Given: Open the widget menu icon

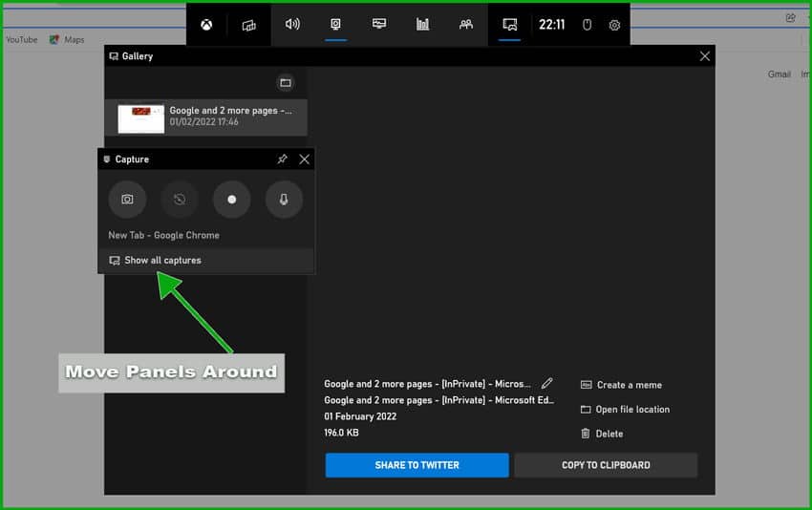Looking at the screenshot, I should tap(249, 25).
